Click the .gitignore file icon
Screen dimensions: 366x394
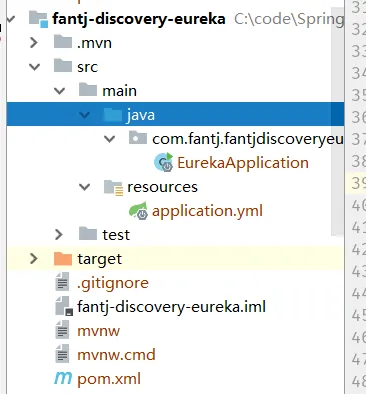point(62,282)
